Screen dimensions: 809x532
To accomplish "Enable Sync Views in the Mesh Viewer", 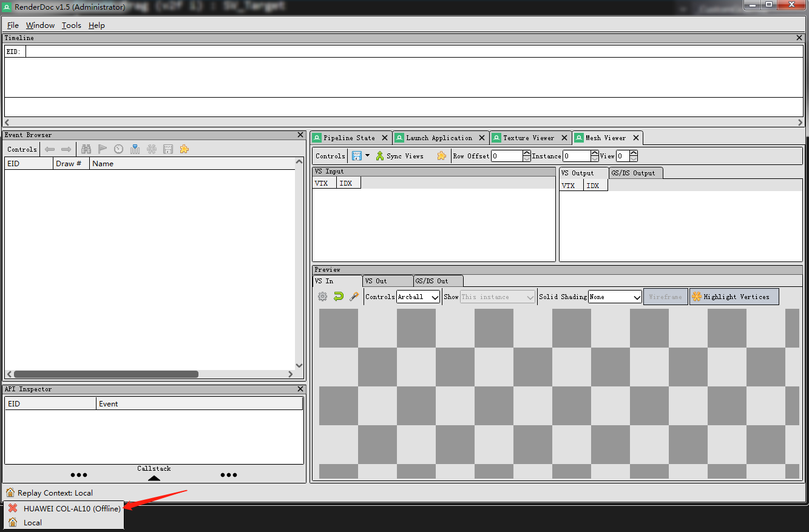I will (399, 155).
